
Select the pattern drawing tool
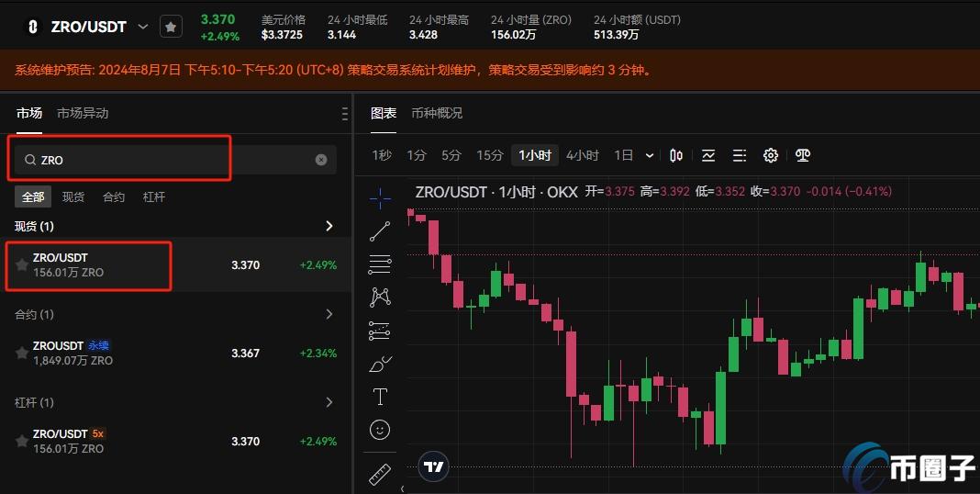pyautogui.click(x=380, y=297)
